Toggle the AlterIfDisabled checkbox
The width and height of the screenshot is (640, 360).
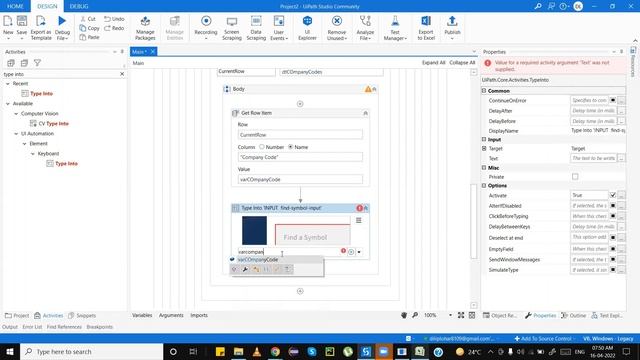point(613,206)
